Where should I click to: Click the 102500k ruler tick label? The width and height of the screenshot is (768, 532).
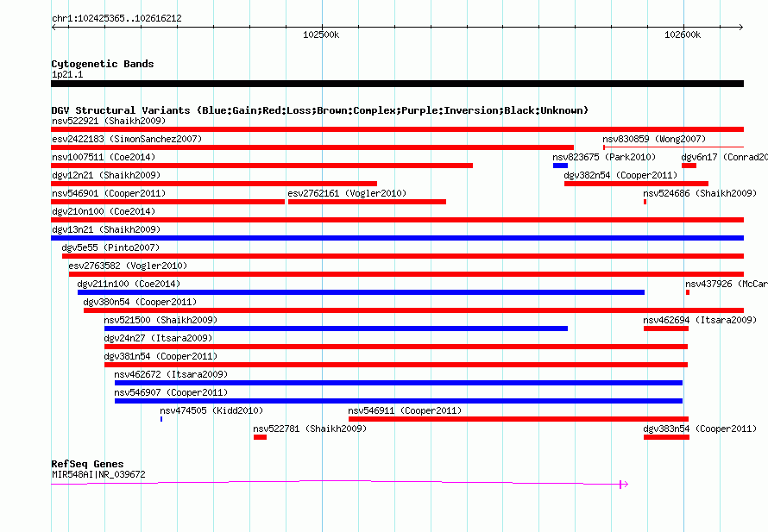tap(321, 34)
